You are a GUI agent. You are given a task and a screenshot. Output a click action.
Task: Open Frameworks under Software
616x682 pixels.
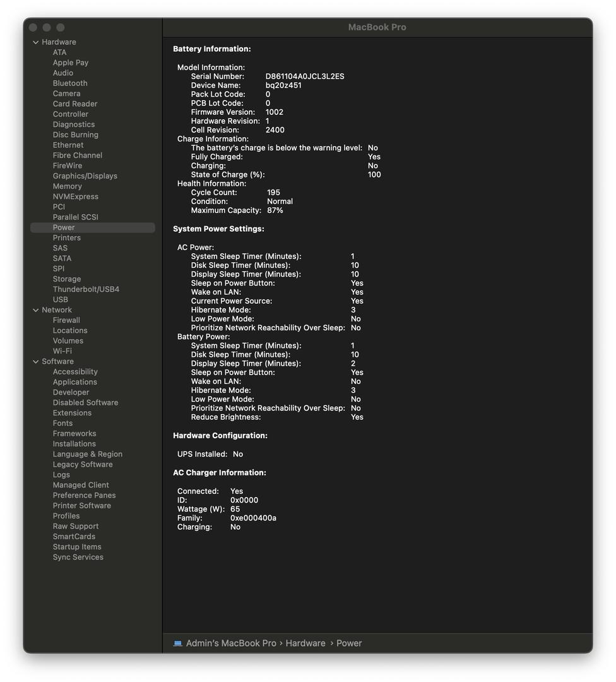point(74,434)
